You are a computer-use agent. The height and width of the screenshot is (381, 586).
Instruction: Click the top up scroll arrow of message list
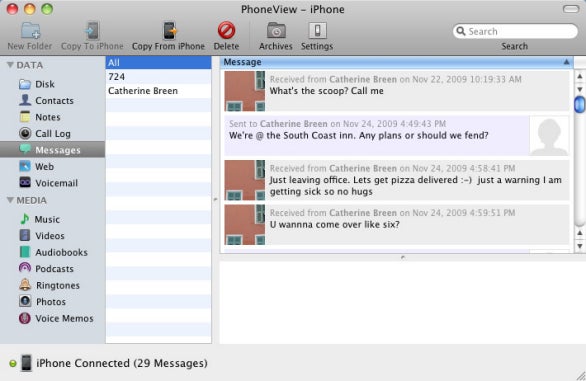click(580, 76)
